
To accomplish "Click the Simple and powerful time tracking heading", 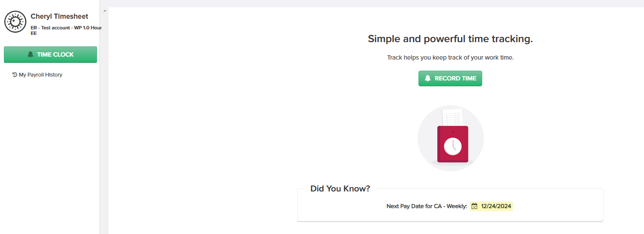I will (450, 39).
